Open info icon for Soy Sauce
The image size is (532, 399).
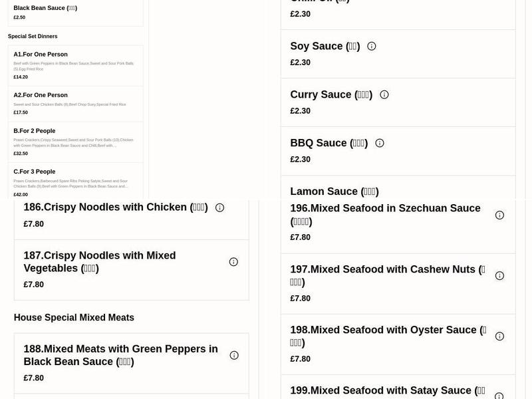[371, 46]
